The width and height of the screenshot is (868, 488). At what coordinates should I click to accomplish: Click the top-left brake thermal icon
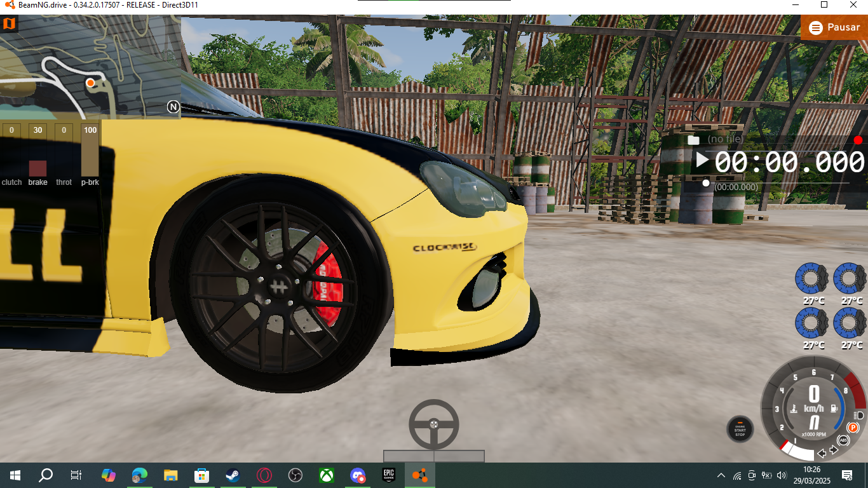(x=811, y=278)
